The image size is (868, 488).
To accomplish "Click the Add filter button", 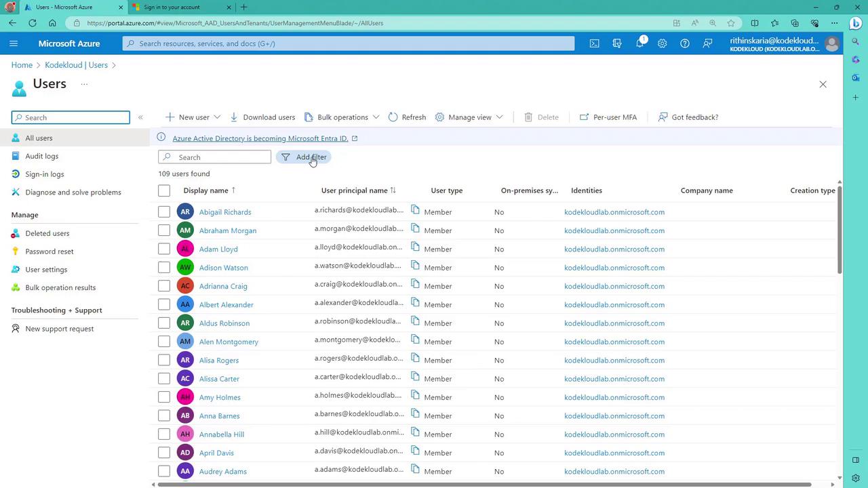I will click(304, 157).
